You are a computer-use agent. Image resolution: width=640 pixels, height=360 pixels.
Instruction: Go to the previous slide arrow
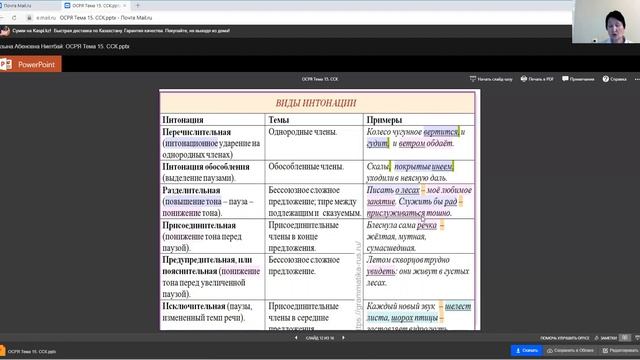(x=296, y=338)
